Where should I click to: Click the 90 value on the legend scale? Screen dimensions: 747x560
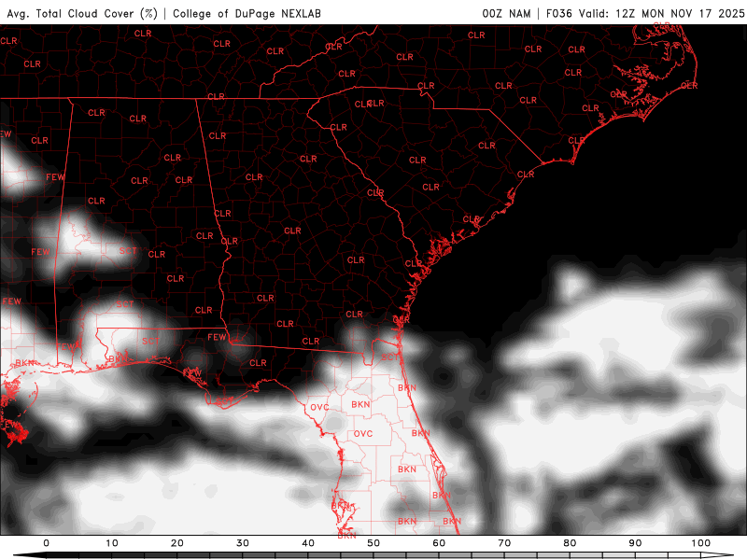(x=635, y=543)
